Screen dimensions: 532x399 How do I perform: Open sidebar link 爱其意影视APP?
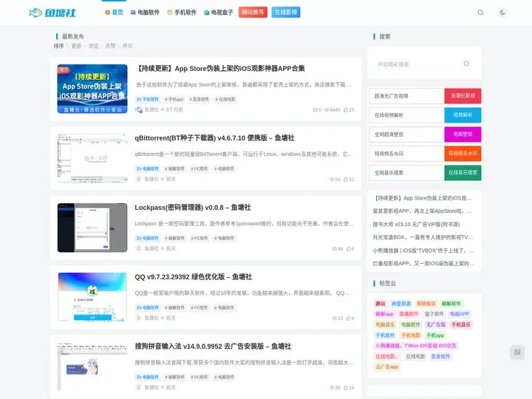pyautogui.click(x=422, y=211)
